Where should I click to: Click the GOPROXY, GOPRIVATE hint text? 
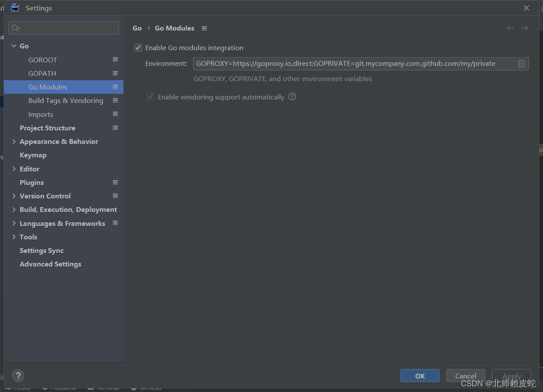tap(283, 79)
